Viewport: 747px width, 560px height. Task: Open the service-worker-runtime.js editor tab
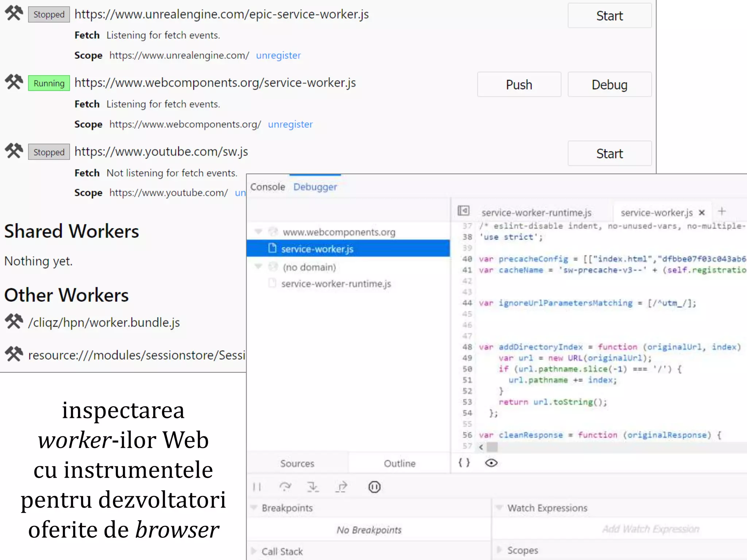coord(537,213)
